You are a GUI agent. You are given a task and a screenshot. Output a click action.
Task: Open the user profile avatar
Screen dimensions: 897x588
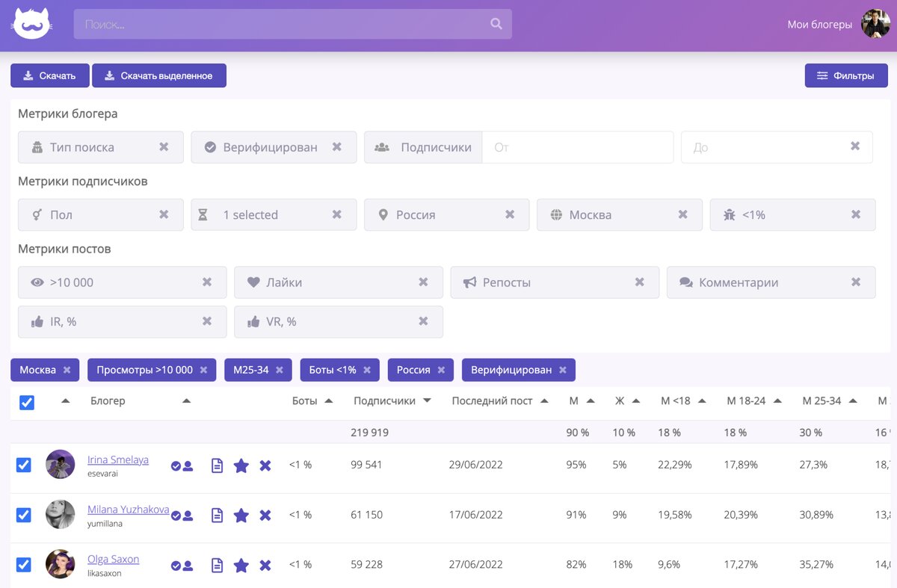click(x=875, y=24)
